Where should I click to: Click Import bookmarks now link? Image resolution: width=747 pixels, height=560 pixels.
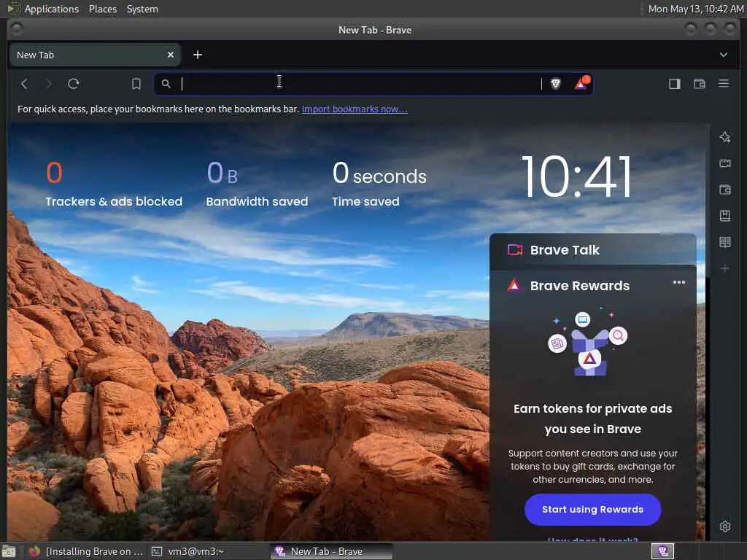(x=355, y=109)
